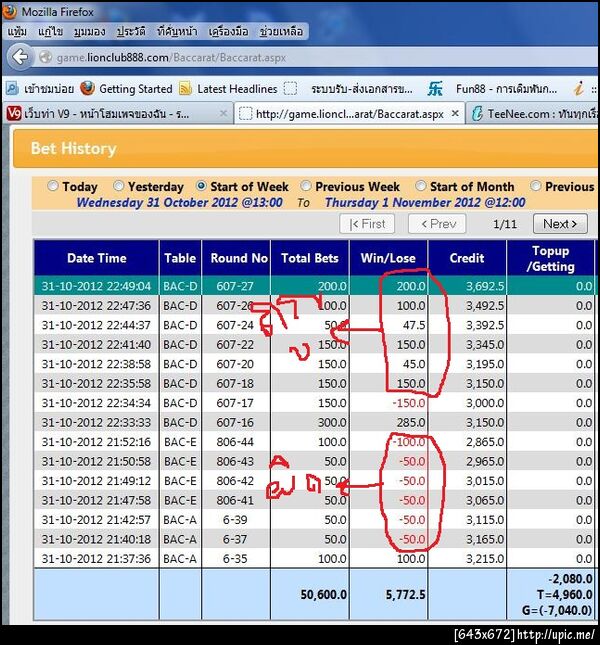Click the Total Bets column header
This screenshot has height=645, width=600.
(x=310, y=258)
